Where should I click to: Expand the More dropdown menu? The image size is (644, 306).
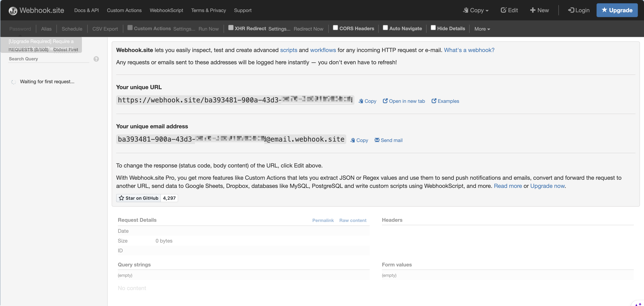point(482,29)
